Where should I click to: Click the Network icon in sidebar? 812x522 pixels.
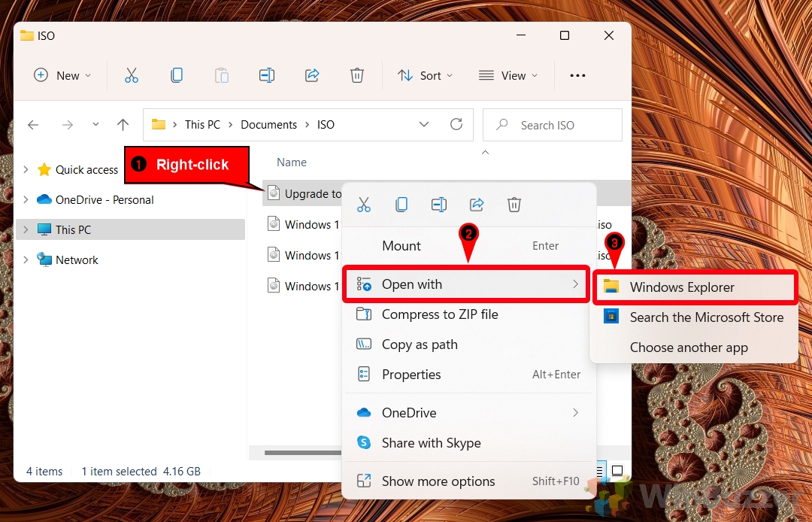click(x=44, y=259)
